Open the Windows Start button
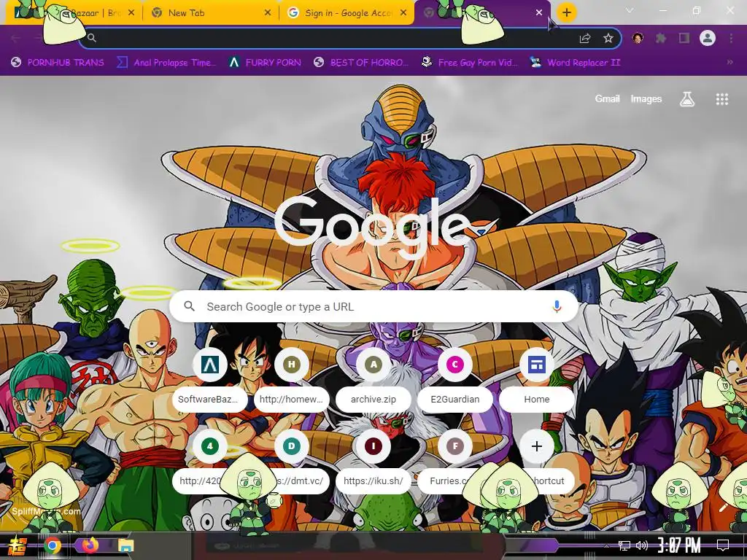Image resolution: width=747 pixels, height=560 pixels. [x=18, y=545]
